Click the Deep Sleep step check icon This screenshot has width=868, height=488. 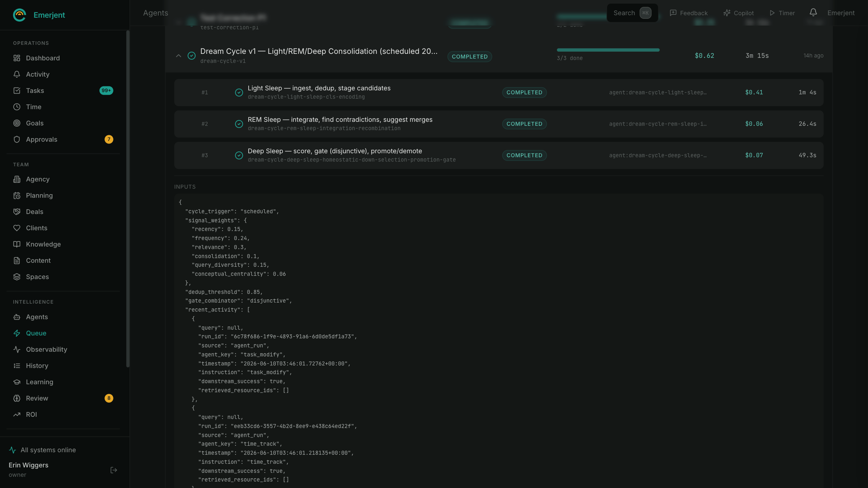[x=239, y=155]
